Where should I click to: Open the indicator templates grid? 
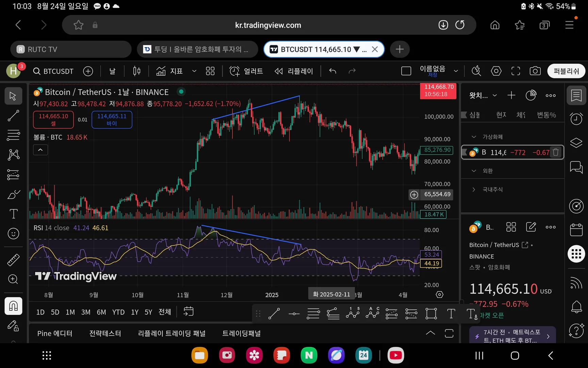(210, 71)
